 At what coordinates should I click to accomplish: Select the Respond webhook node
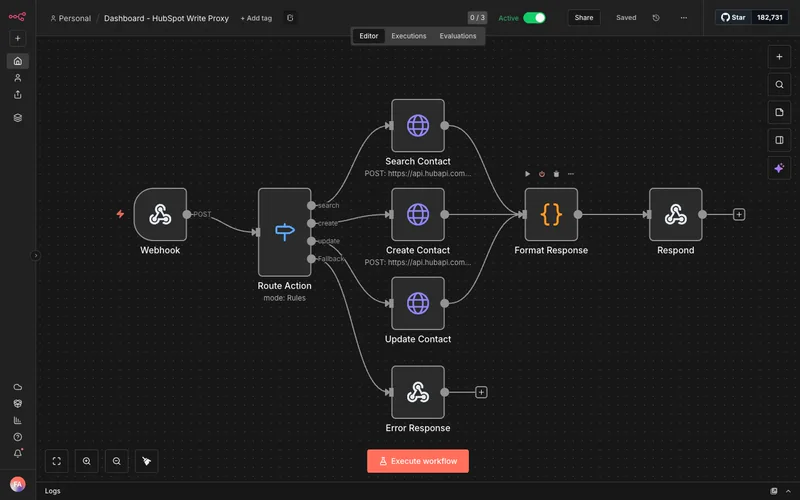[676, 214]
